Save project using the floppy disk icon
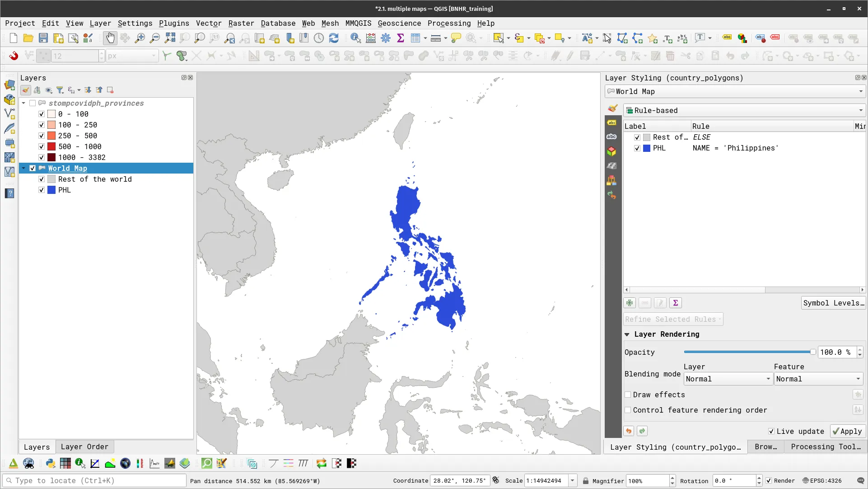Screen dimensions: 868x489 coord(43,38)
